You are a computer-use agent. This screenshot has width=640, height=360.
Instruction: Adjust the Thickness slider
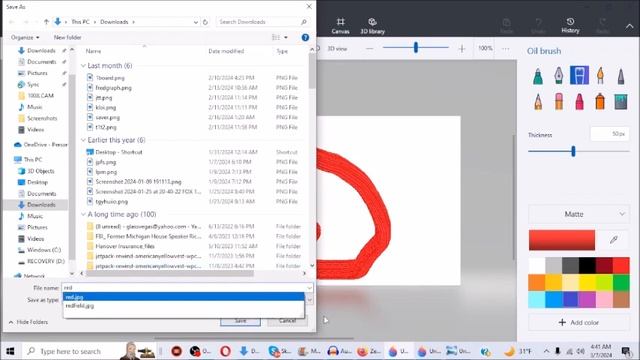573,151
